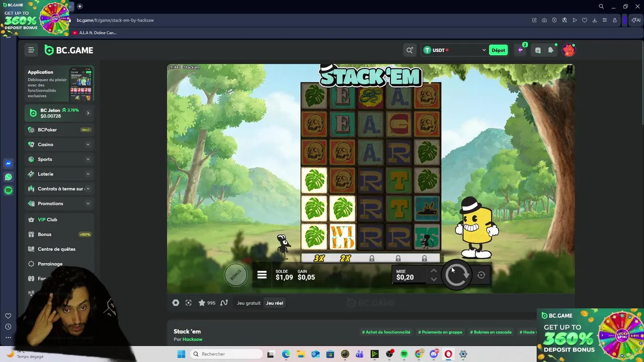Open Opera browser from taskbar
This screenshot has height=362, width=644.
pos(448,354)
